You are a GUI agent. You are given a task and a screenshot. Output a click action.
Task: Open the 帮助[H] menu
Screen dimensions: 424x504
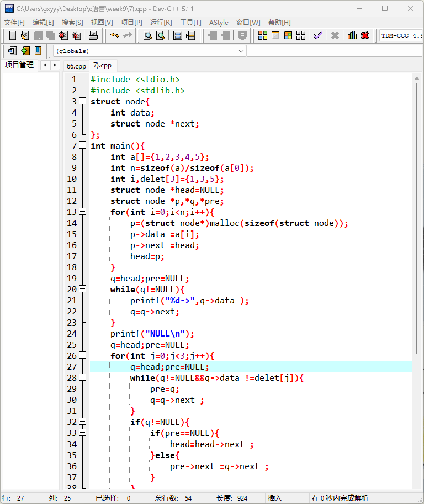point(279,22)
